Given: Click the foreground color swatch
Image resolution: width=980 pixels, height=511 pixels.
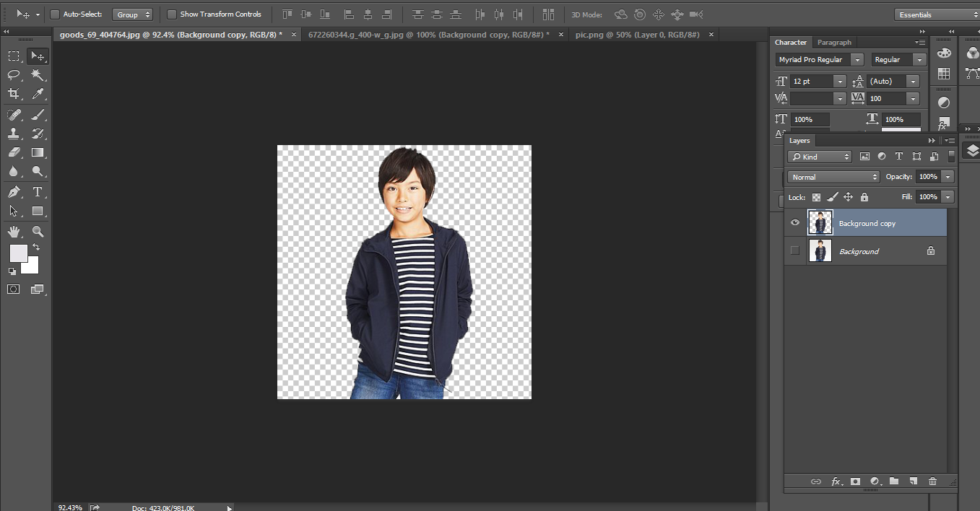Looking at the screenshot, I should click(18, 253).
